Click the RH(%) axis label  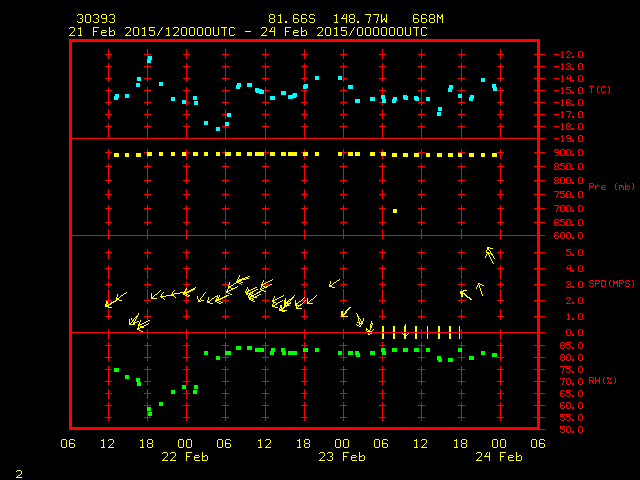602,380
